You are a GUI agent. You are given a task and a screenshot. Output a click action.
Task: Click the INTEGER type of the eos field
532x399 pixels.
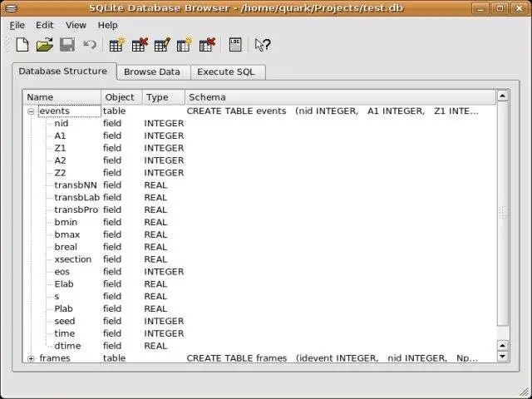tap(164, 272)
